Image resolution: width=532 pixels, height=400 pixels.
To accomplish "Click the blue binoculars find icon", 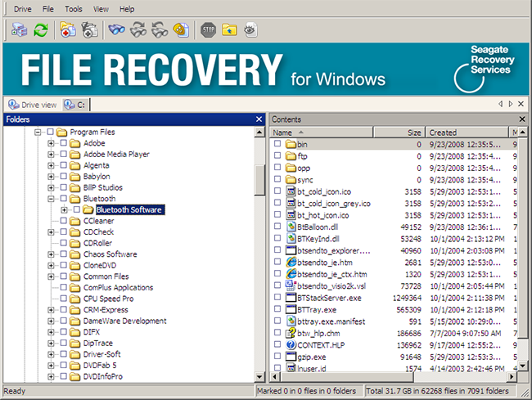I will (x=117, y=30).
